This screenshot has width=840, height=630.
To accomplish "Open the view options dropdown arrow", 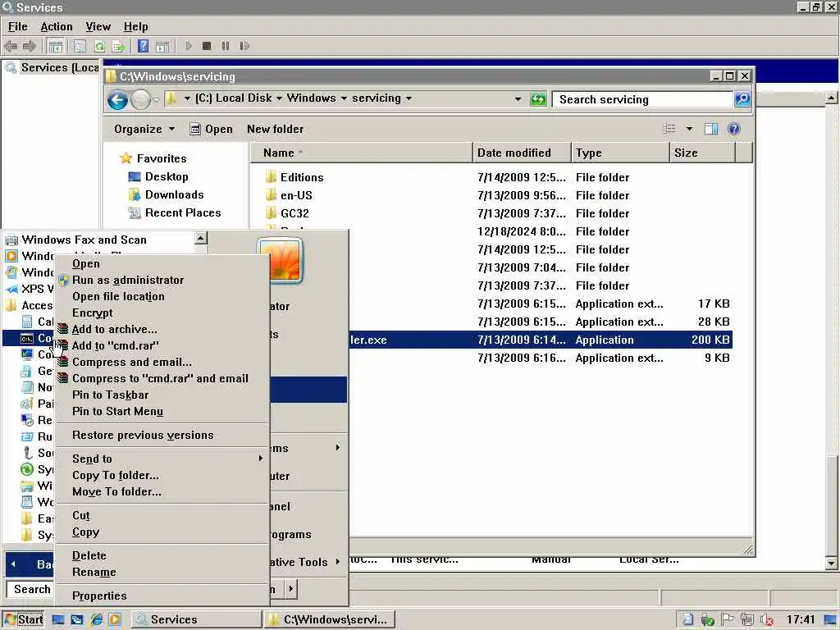I will (689, 129).
